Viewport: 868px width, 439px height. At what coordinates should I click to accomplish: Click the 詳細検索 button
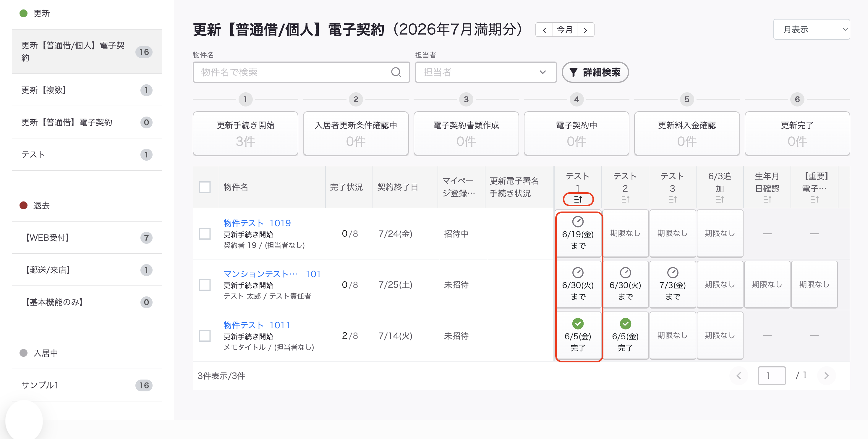point(595,72)
